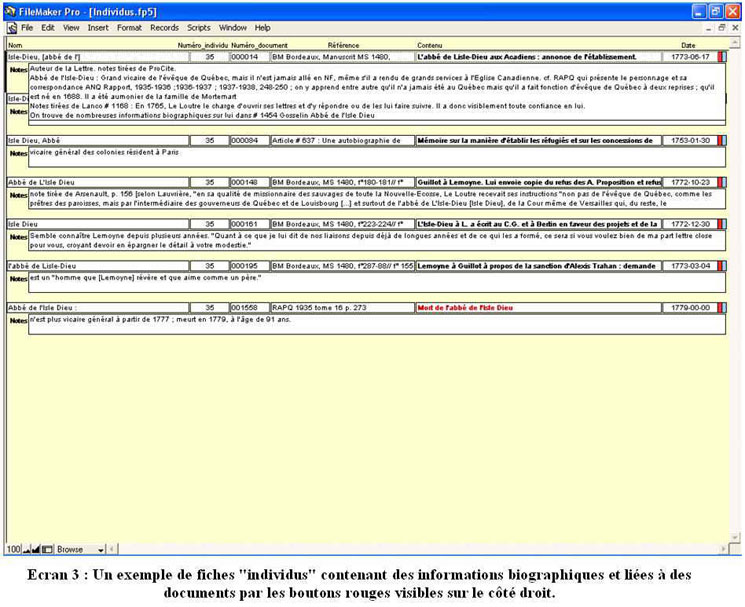Click the FileMaker Pro title bar app icon
745x607 pixels.
pyautogui.click(x=10, y=11)
